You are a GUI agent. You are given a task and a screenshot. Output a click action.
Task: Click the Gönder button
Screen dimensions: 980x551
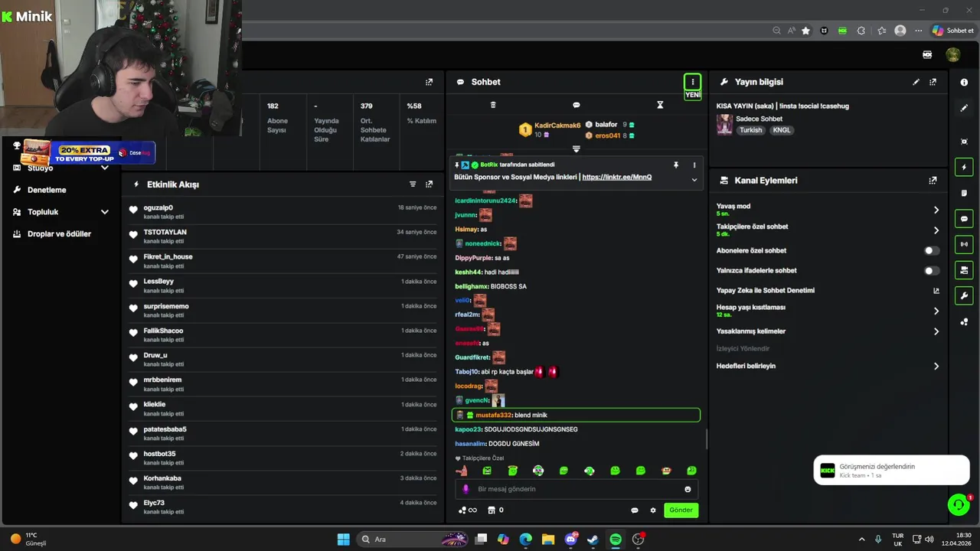681,510
